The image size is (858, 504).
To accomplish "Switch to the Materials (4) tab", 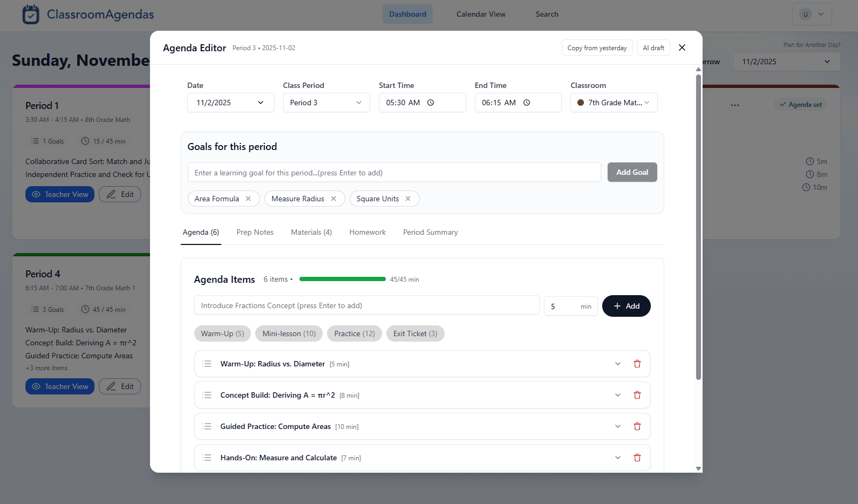I will point(311,233).
